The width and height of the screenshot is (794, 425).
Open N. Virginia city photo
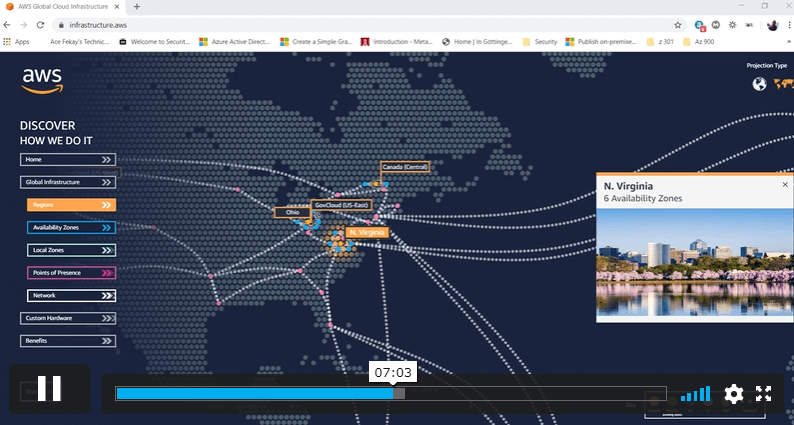[x=695, y=263]
